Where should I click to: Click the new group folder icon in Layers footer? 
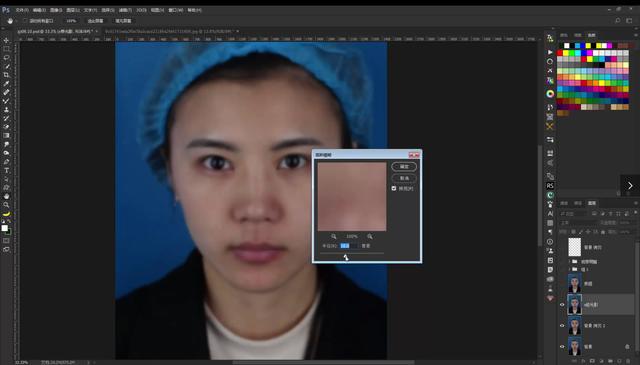point(610,361)
